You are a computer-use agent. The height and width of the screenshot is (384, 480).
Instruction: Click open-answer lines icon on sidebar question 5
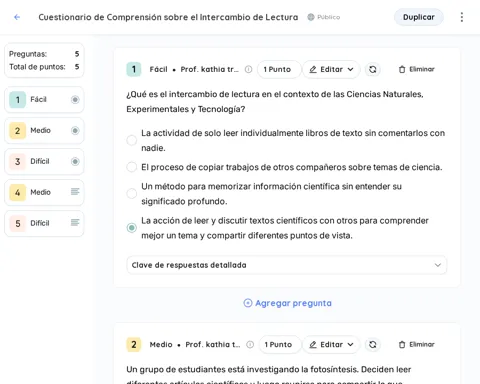(x=75, y=223)
